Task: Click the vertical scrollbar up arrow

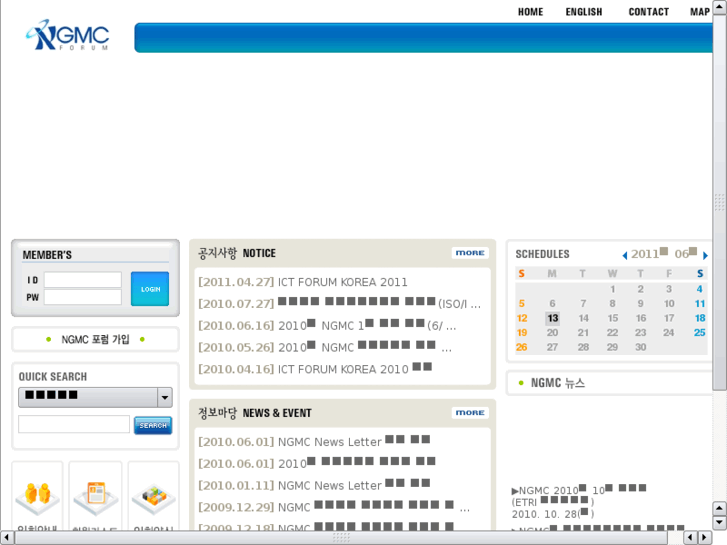Action: click(719, 8)
